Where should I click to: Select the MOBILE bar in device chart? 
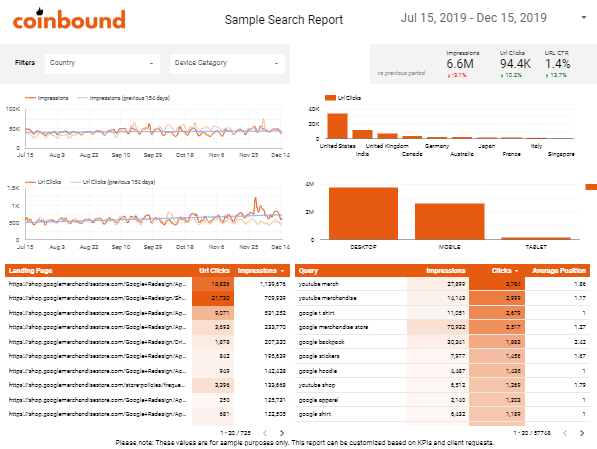(x=450, y=221)
